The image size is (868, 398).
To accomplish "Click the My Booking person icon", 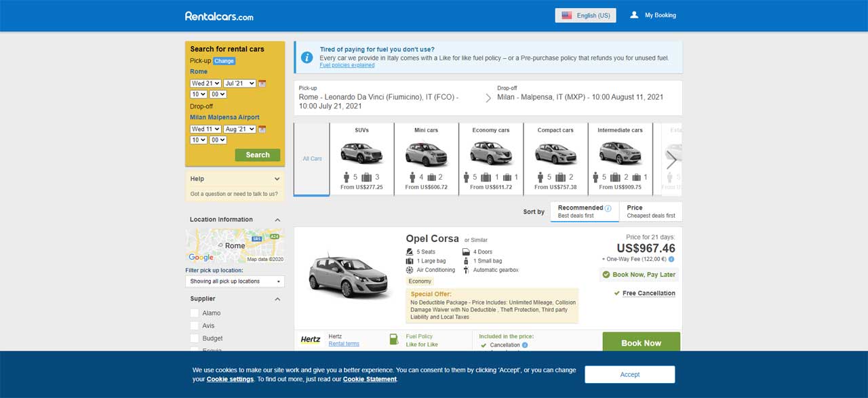I will pos(634,15).
